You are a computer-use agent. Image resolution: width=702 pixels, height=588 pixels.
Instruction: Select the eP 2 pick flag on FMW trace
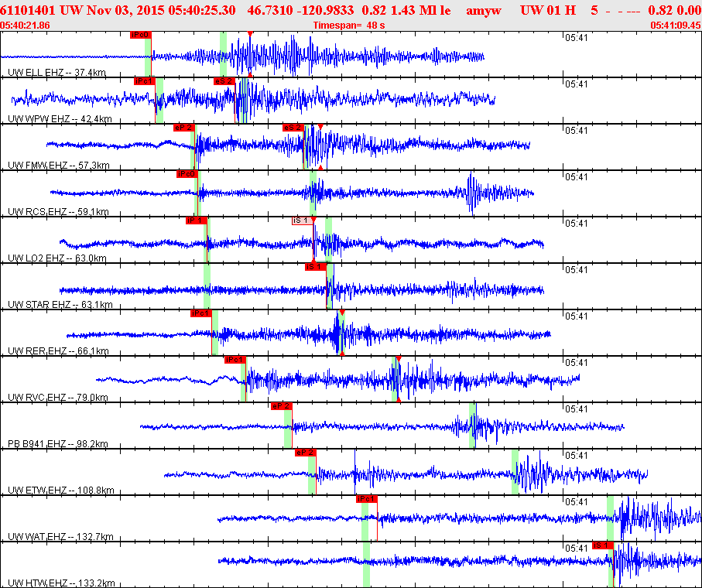click(183, 128)
